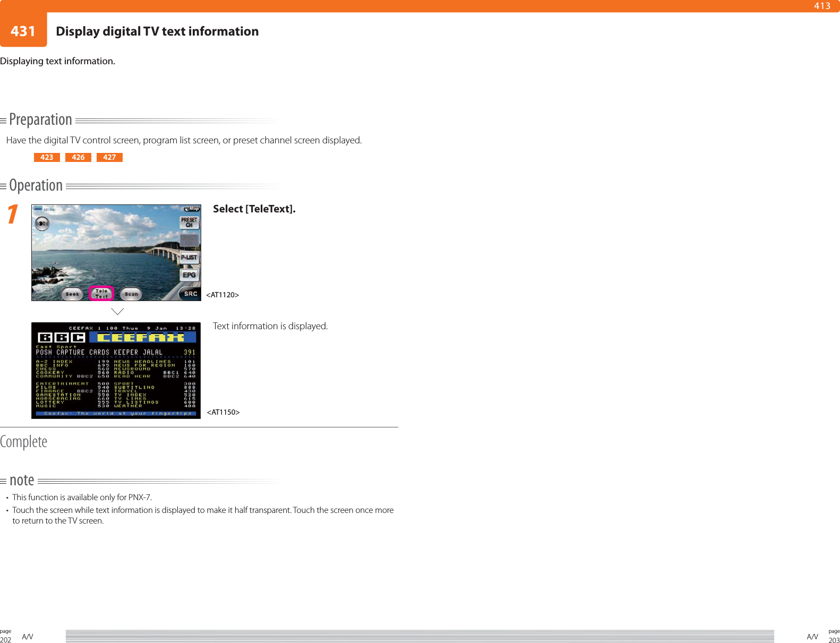The height and width of the screenshot is (643, 840).
Task: Click the 'Complete' label
Action: click(23, 442)
